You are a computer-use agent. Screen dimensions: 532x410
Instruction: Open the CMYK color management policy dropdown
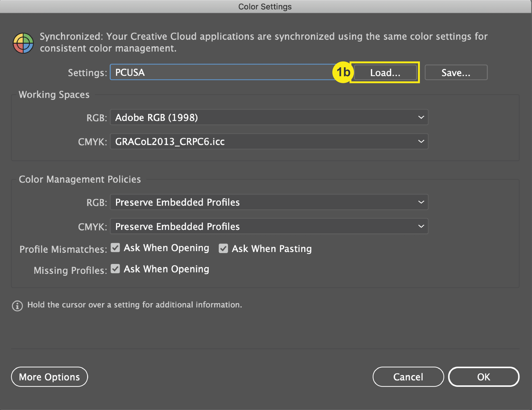tap(269, 226)
